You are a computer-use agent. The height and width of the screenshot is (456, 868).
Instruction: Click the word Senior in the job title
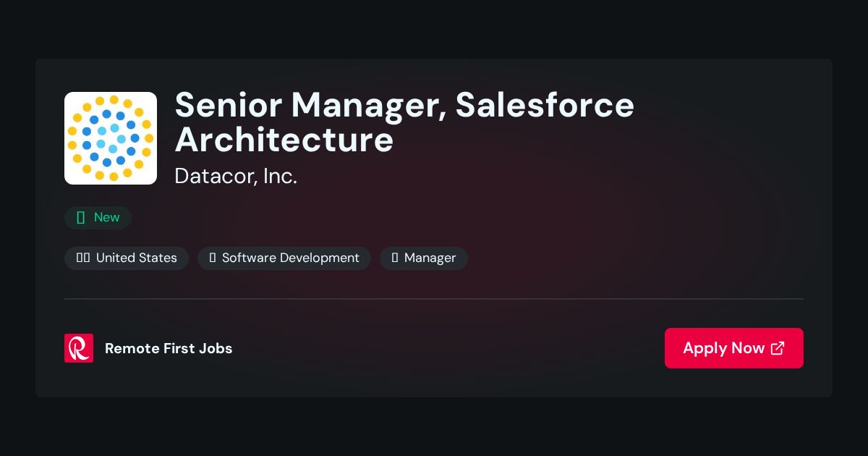[227, 105]
